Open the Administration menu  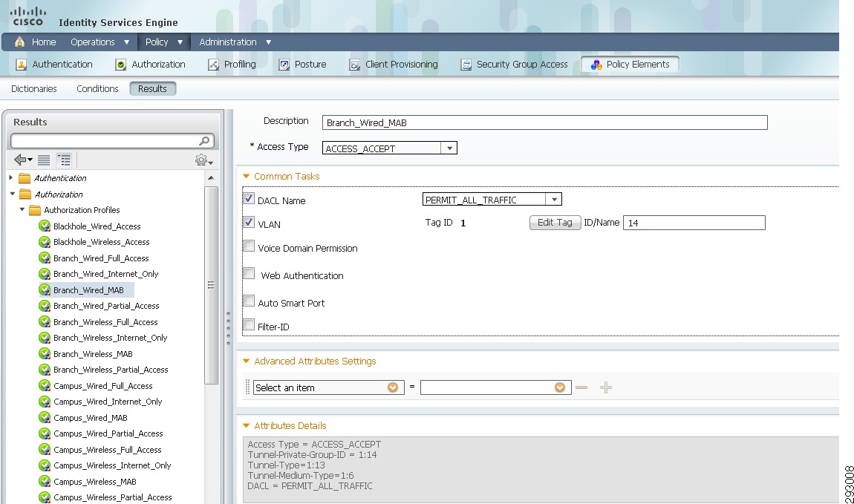pyautogui.click(x=235, y=42)
